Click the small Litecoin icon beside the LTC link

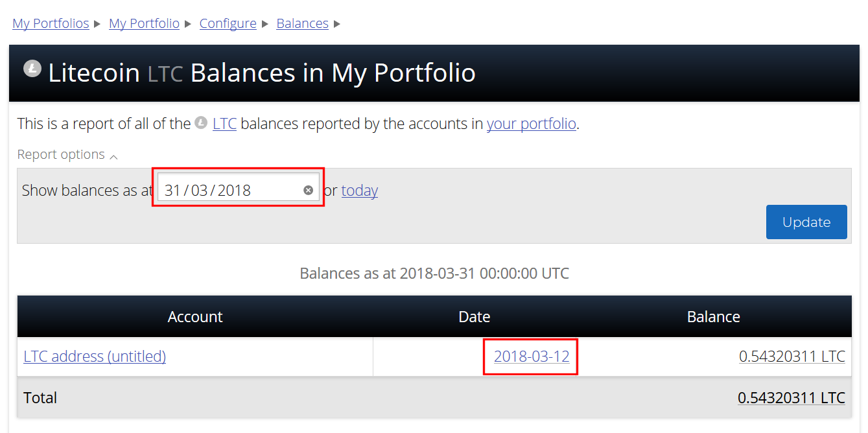pos(201,123)
